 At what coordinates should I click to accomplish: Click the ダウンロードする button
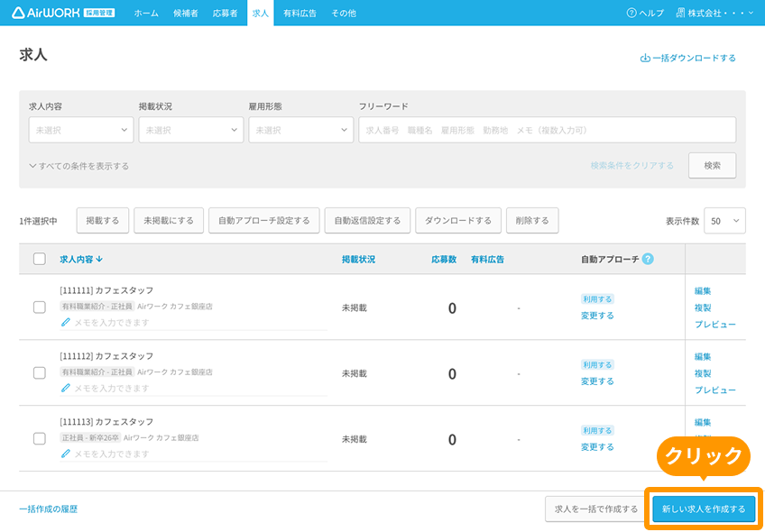(x=458, y=220)
